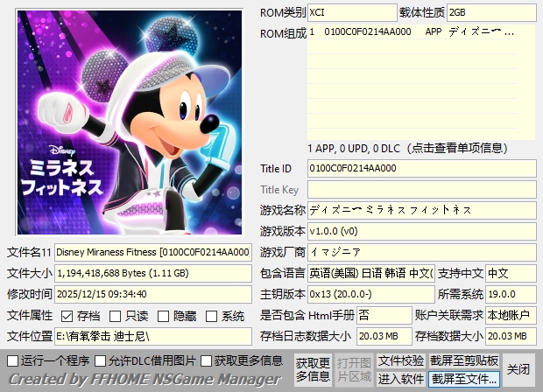Toggle the 只读 read-only checkbox
Screen dimensions: 543x392
115,316
